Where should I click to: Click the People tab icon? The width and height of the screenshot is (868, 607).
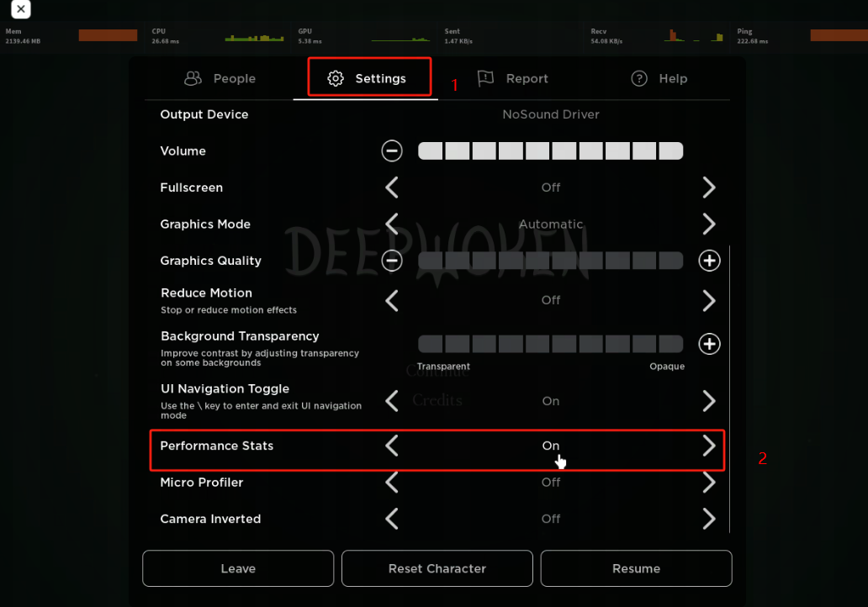coord(193,78)
